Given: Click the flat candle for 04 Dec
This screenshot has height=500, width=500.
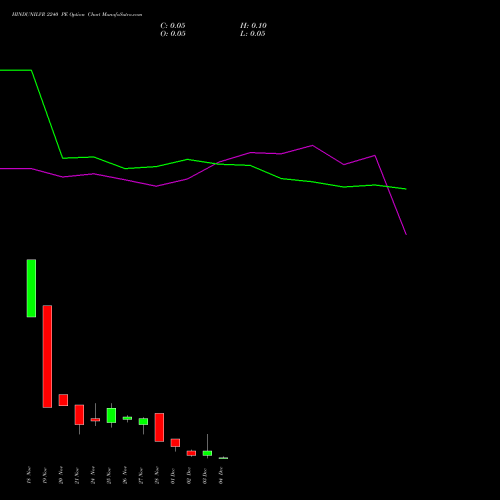Looking at the screenshot, I should tap(223, 458).
